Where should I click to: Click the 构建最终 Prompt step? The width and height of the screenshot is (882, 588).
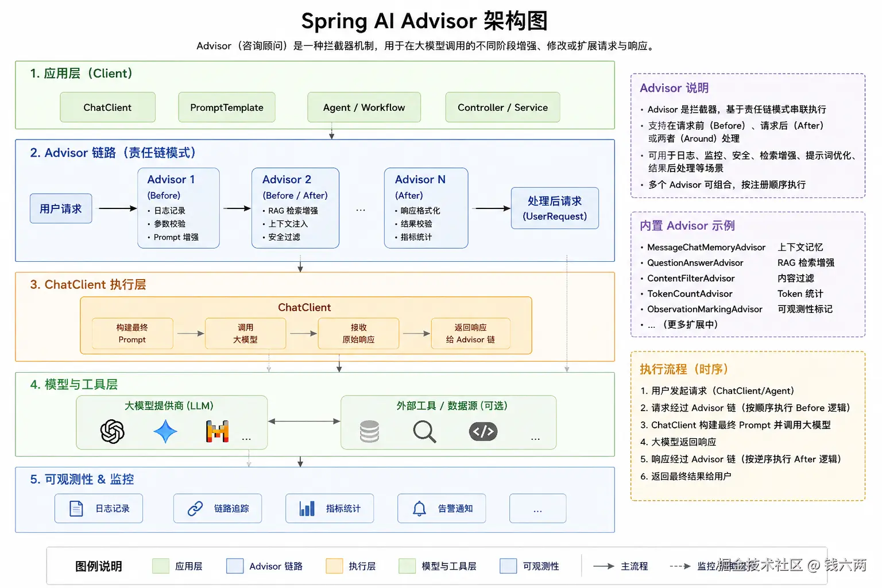pyautogui.click(x=132, y=334)
